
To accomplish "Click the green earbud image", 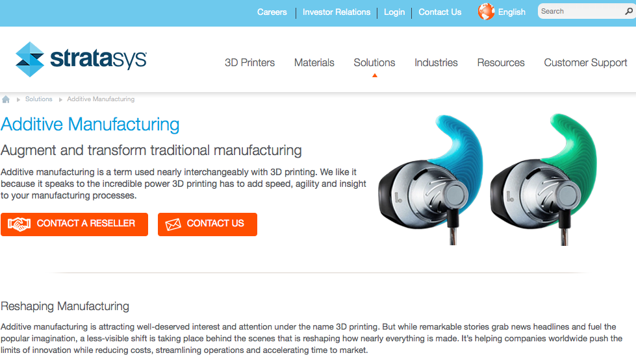I will [x=544, y=179].
